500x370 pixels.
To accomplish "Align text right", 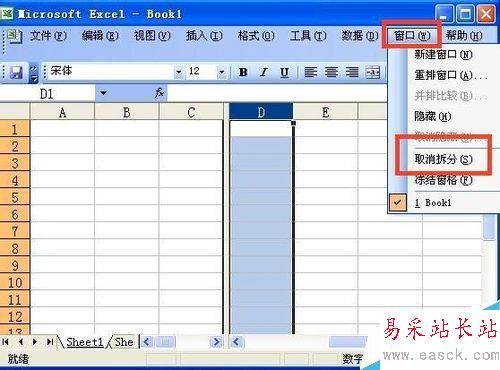I will point(352,72).
